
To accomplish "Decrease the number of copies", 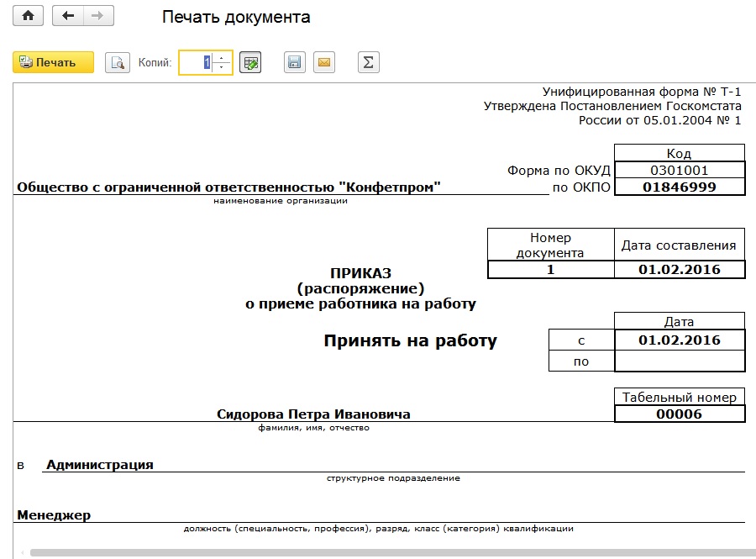I will coord(221,67).
